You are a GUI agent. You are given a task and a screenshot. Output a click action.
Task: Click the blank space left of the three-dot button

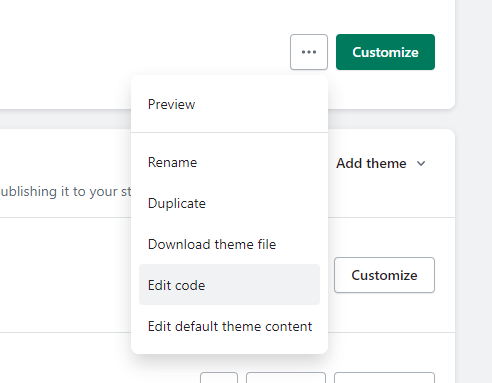143,52
